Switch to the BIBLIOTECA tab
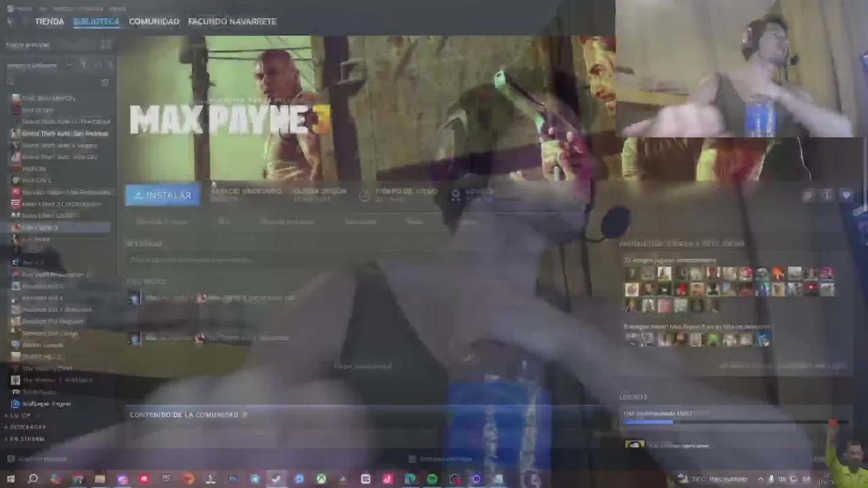 pos(96,22)
